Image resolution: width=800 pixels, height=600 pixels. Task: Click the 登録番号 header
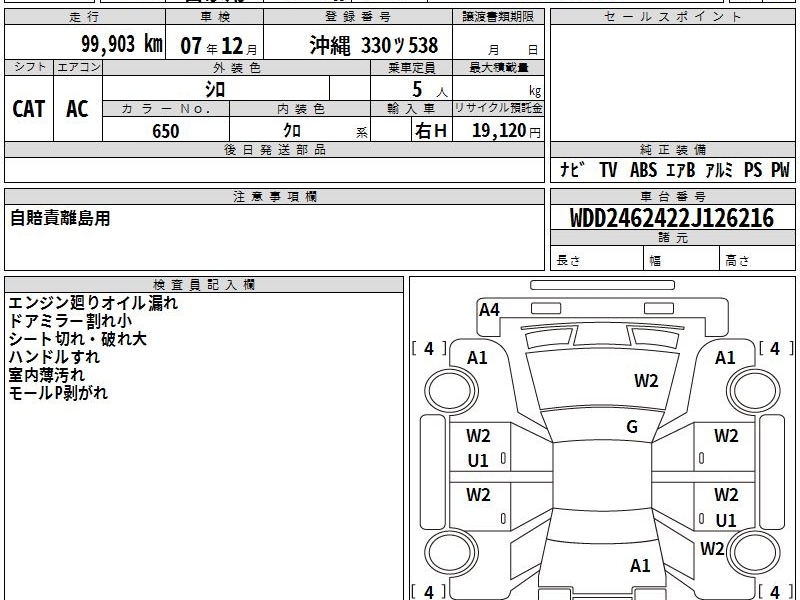pyautogui.click(x=358, y=17)
